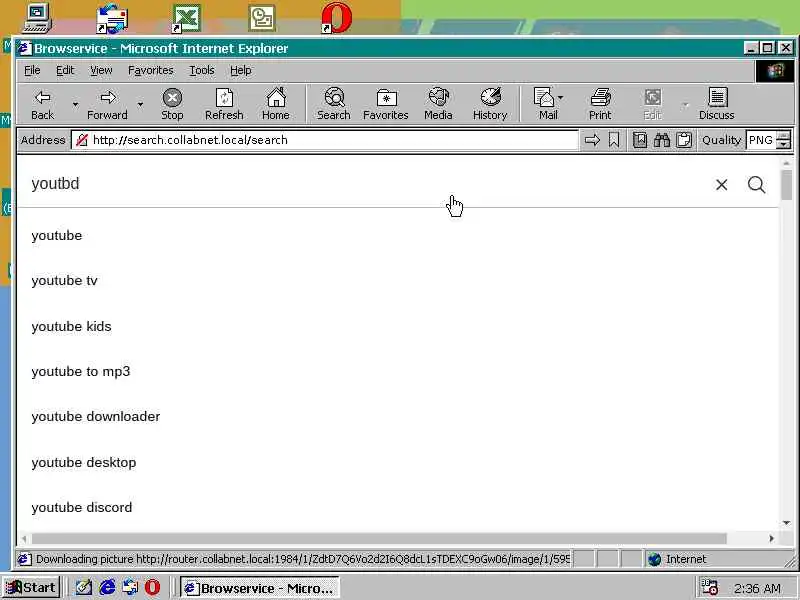Select the 'youtube discord' suggestion
Viewport: 800px width, 600px height.
click(x=82, y=508)
